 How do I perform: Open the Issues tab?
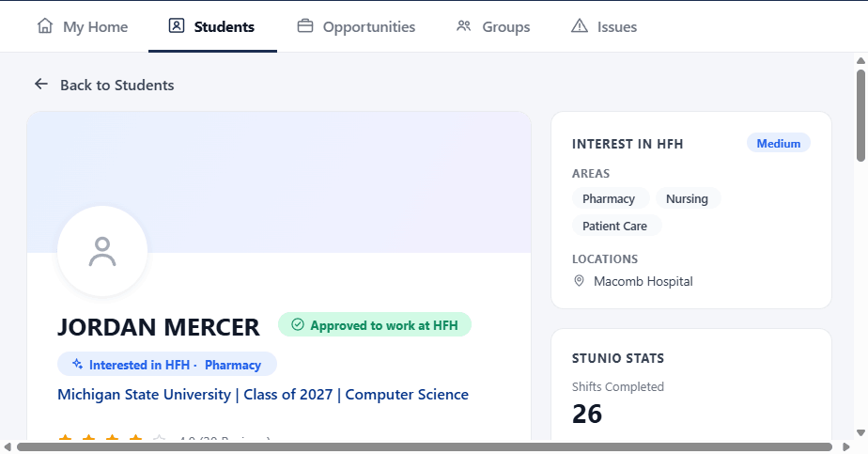click(x=605, y=26)
